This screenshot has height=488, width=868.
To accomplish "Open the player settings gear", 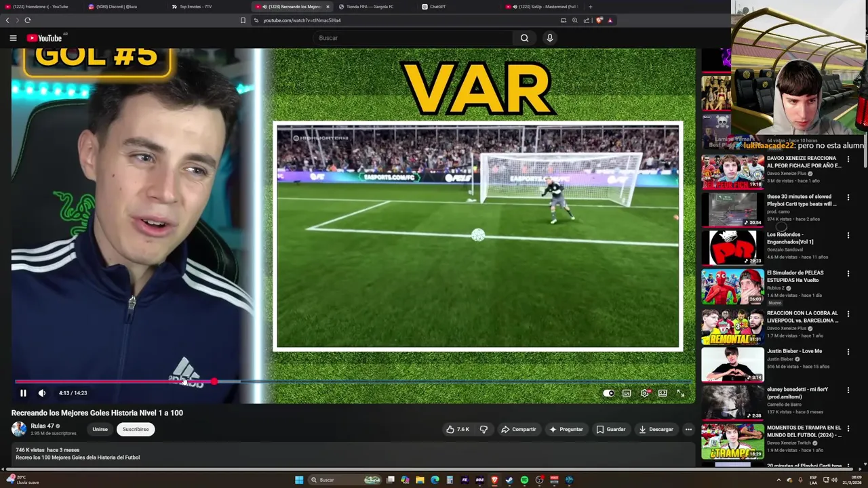I will tap(645, 393).
